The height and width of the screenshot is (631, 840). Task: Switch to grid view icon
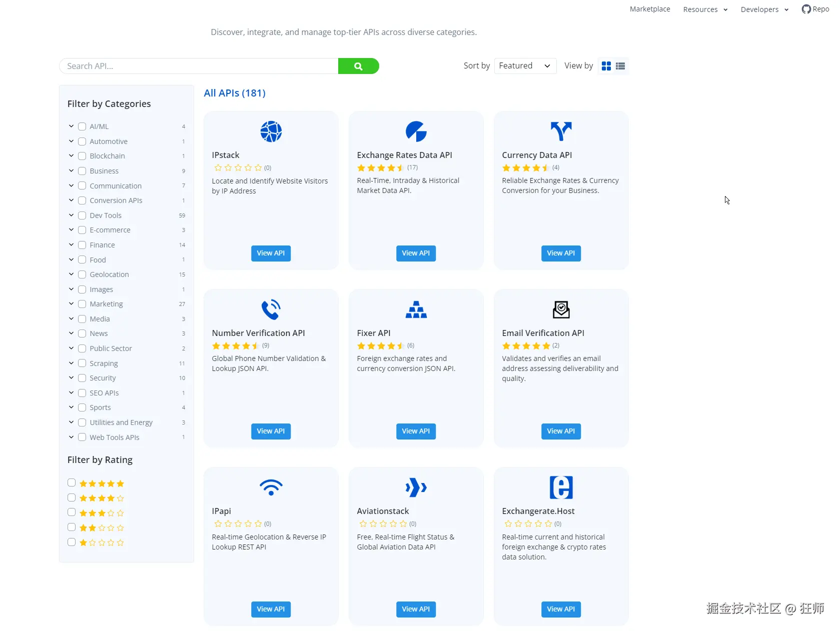click(606, 66)
